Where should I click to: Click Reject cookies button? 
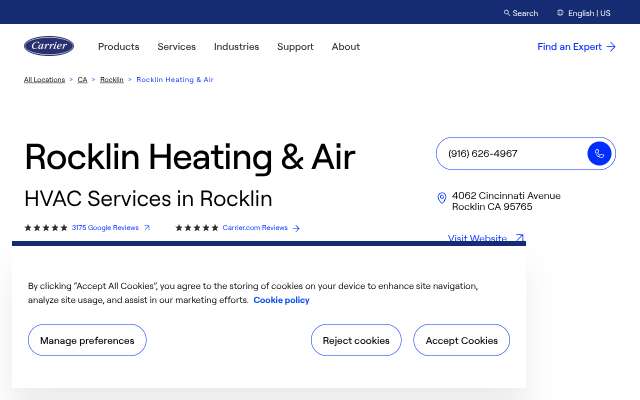tap(356, 340)
